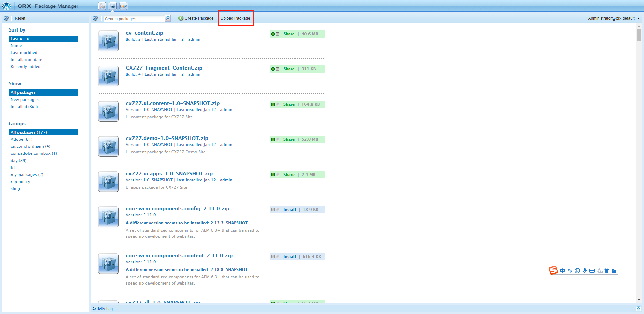Viewport: 644px width, 314px height.
Task: Select All packages (177) group
Action: point(44,132)
